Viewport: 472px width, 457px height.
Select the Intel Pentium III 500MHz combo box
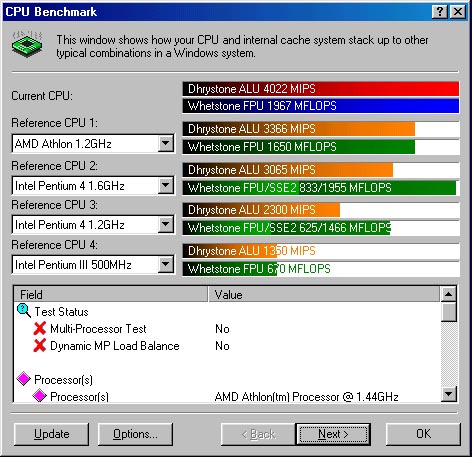[x=93, y=265]
